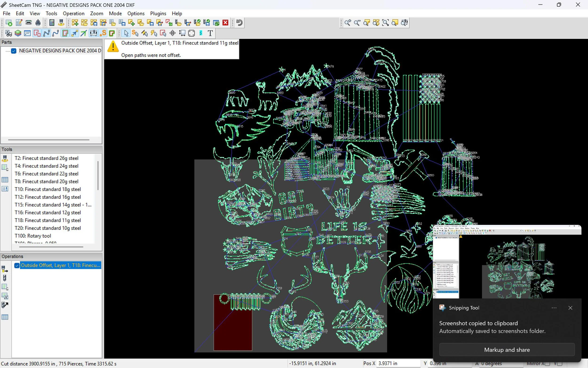Select the text tool T icon
This screenshot has height=368, width=588.
coord(210,33)
